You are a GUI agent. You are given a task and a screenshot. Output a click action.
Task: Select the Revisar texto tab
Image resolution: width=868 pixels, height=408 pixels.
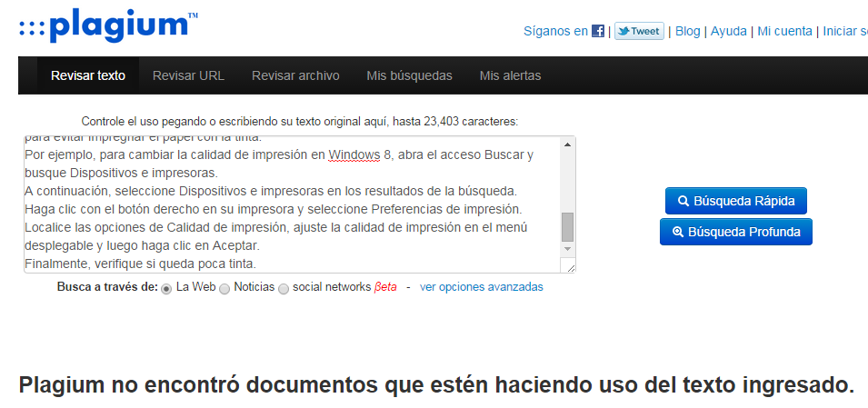88,75
